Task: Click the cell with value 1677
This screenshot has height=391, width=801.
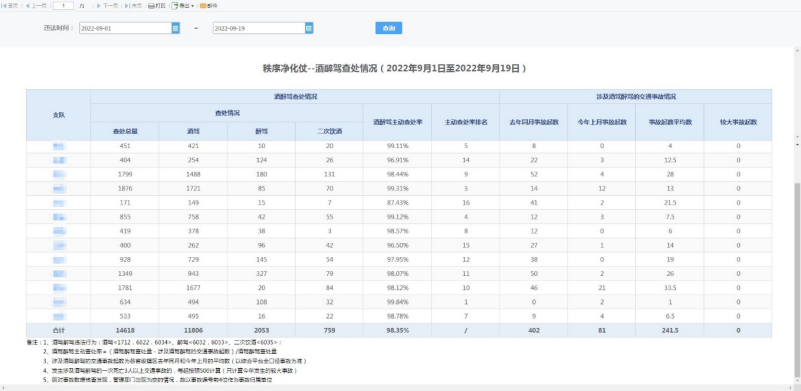Action: (x=193, y=288)
